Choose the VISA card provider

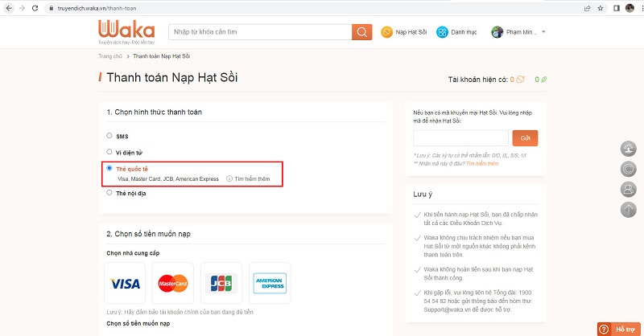click(126, 283)
